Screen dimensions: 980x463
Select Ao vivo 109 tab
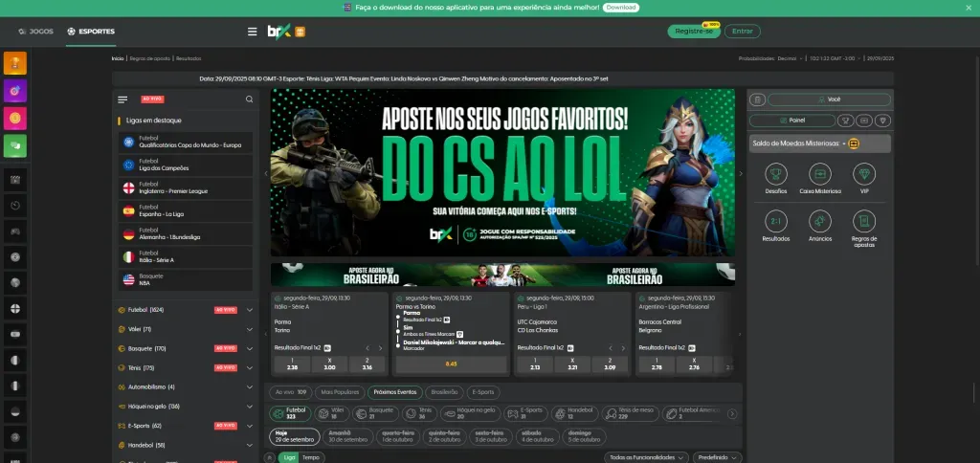point(291,392)
